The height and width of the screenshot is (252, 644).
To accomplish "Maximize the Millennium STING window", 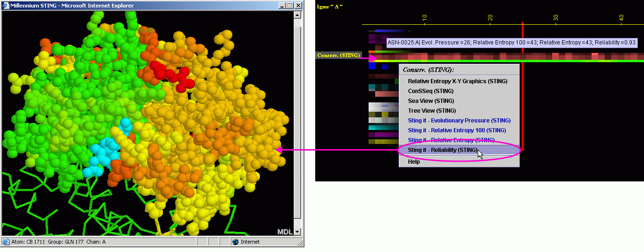I will pyautogui.click(x=289, y=6).
